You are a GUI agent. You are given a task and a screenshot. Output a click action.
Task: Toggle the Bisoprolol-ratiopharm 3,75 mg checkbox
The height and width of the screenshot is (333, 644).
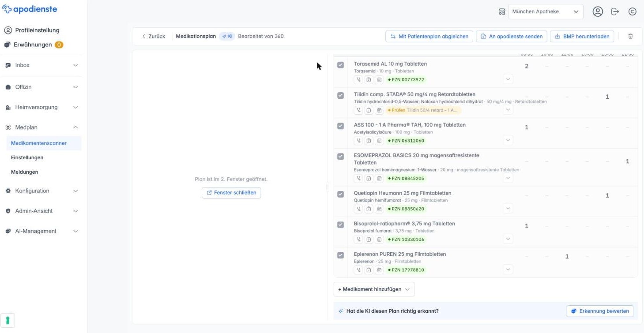(340, 224)
